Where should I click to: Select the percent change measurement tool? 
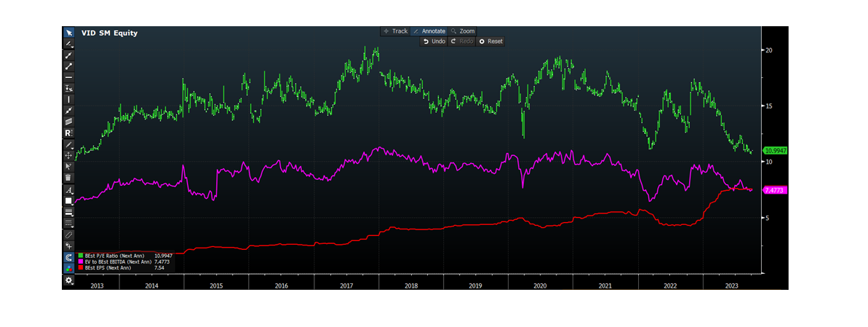(x=69, y=87)
